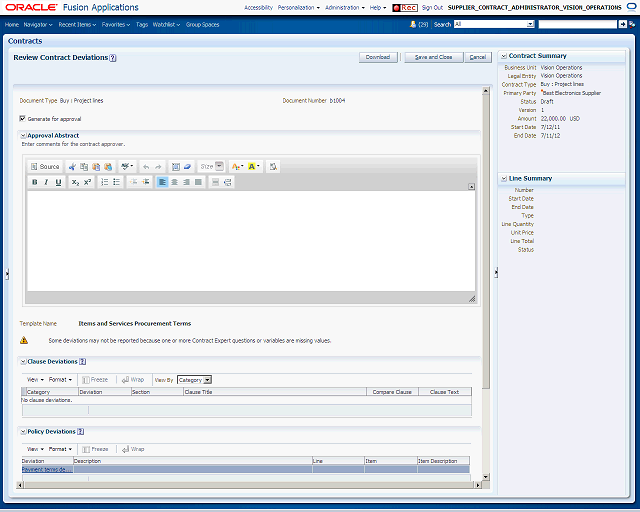
Task: Click the Undo arrow icon
Action: [x=146, y=167]
